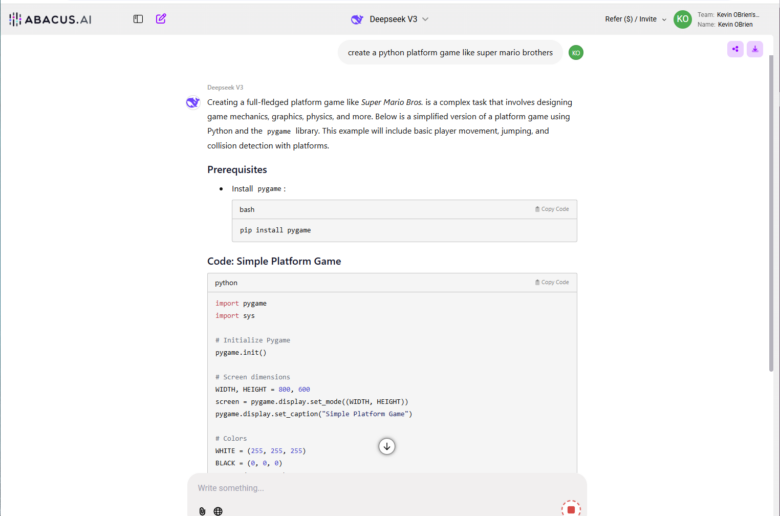Click the Install pygame bullet item
This screenshot has width=780, height=516.
pyautogui.click(x=259, y=189)
